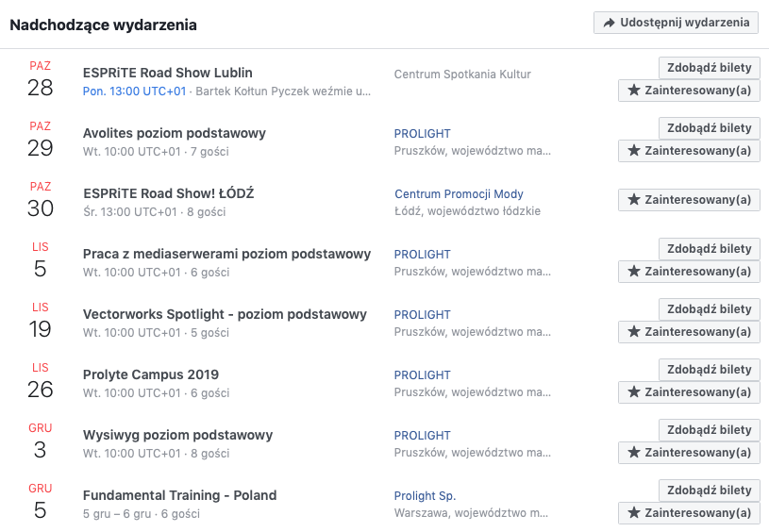Open Praca z mediaserwerami poziom podstawowy event

tap(226, 254)
